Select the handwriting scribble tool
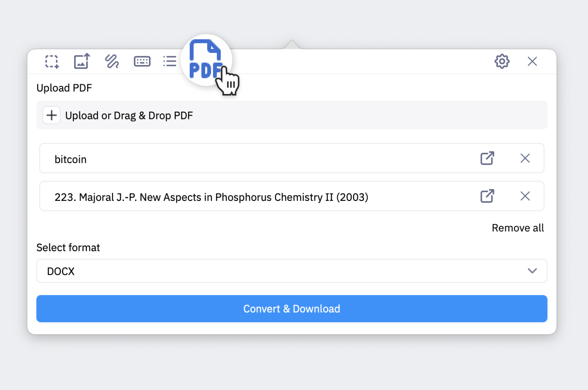 pyautogui.click(x=112, y=61)
